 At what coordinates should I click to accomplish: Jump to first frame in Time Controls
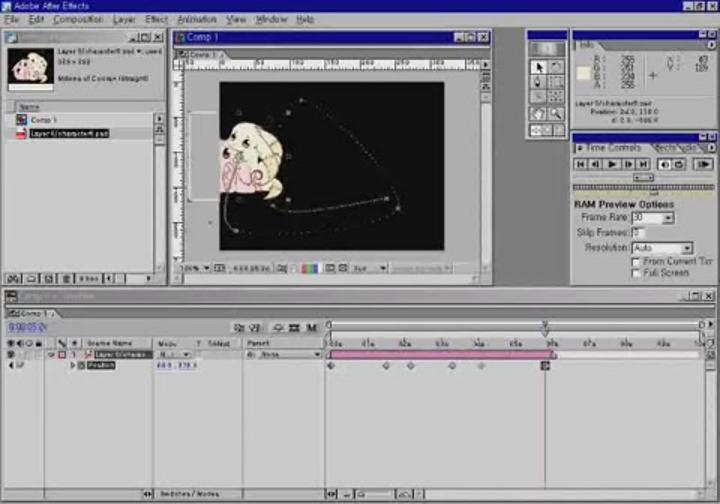(x=580, y=164)
